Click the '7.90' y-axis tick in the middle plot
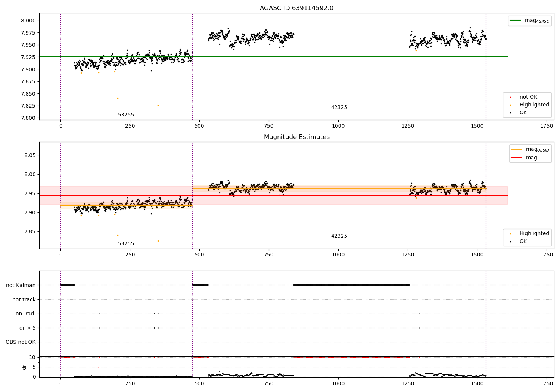Viewport: 560px width, 392px height. pos(30,212)
